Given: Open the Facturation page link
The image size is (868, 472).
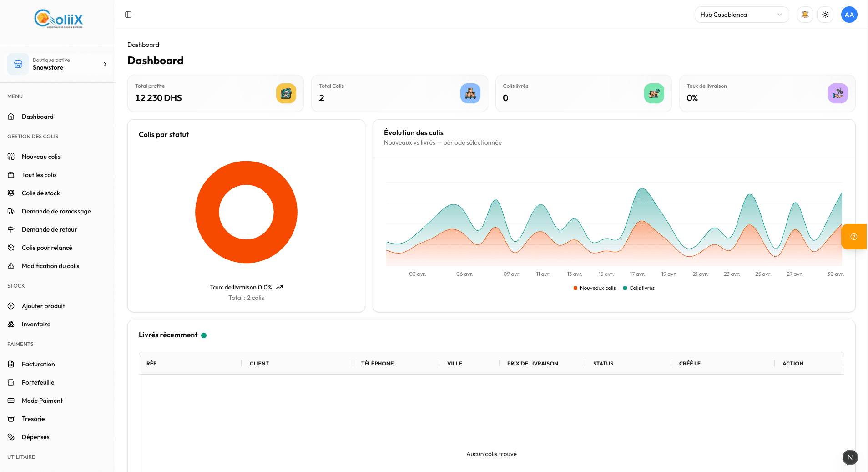Looking at the screenshot, I should pos(38,364).
